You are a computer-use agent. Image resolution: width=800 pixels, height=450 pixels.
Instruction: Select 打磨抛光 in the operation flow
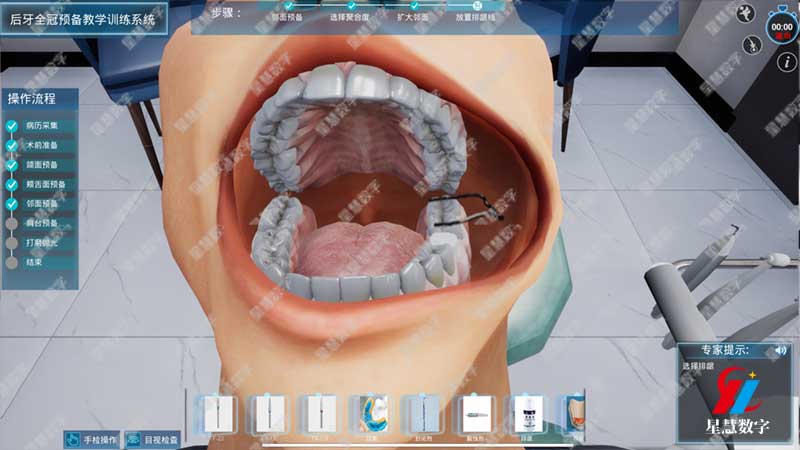click(40, 242)
